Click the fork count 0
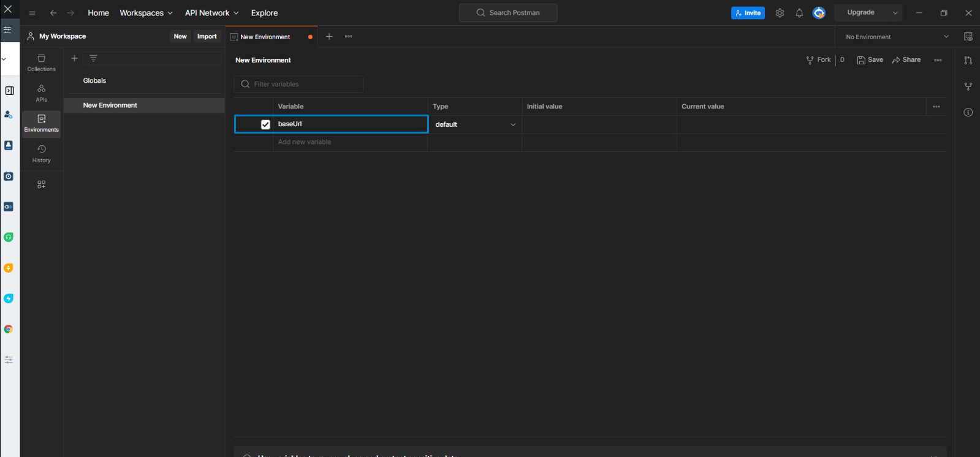 842,60
